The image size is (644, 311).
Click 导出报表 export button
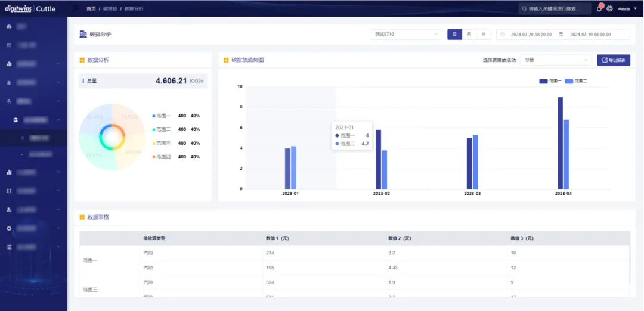tap(614, 60)
